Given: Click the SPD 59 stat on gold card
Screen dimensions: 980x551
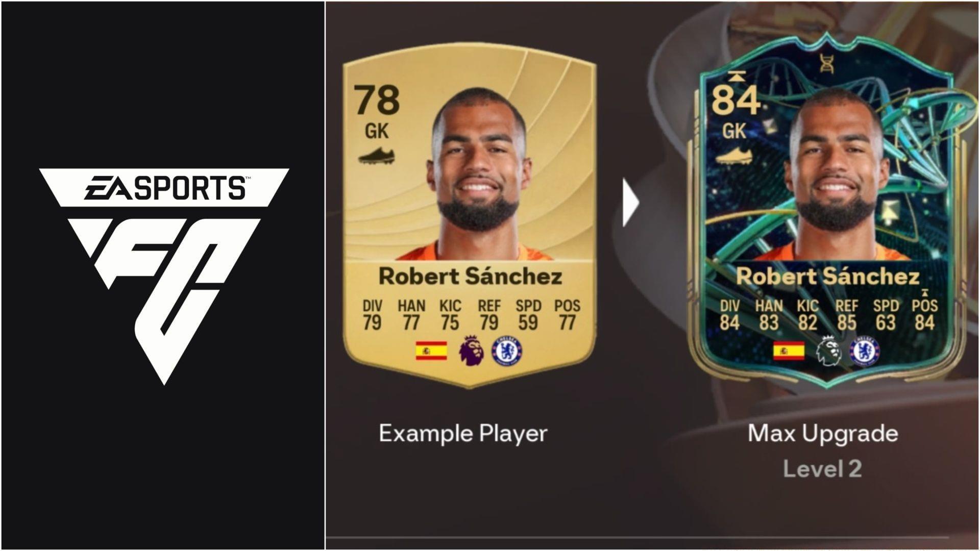Looking at the screenshot, I should pos(528,315).
